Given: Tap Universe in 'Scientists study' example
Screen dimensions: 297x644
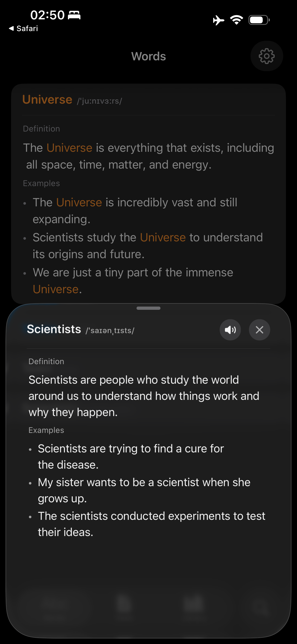Looking at the screenshot, I should coord(163,237).
